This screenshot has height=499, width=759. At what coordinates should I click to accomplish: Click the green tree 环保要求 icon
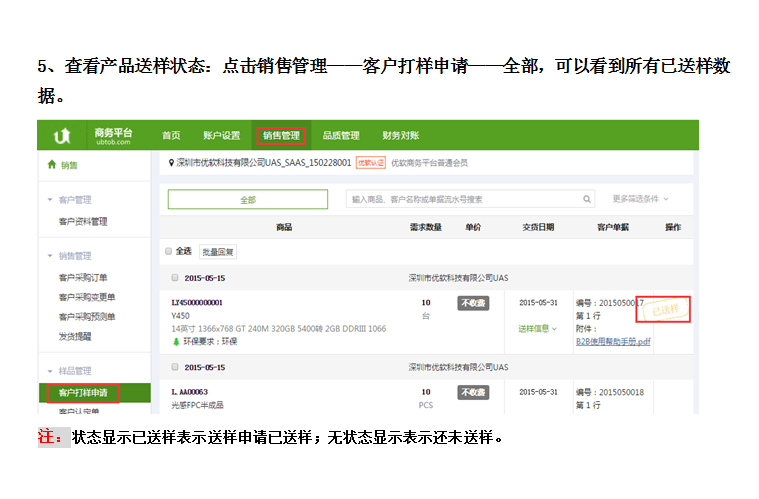177,341
